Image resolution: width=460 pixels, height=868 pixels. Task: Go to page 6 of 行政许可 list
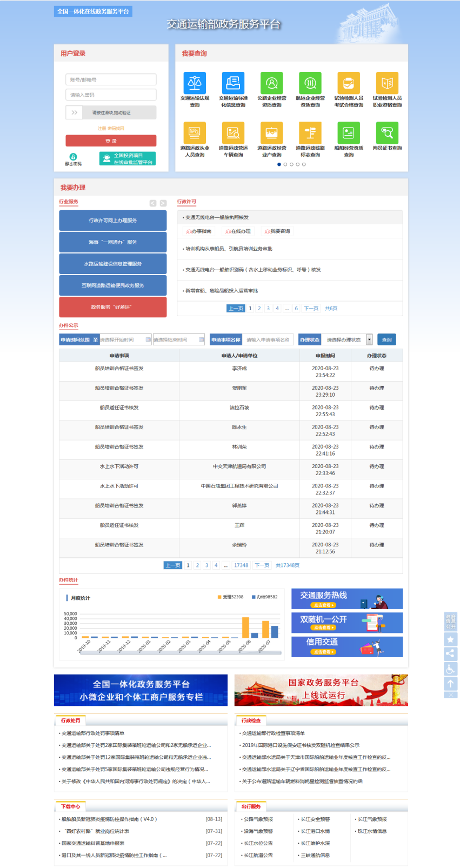coord(296,309)
